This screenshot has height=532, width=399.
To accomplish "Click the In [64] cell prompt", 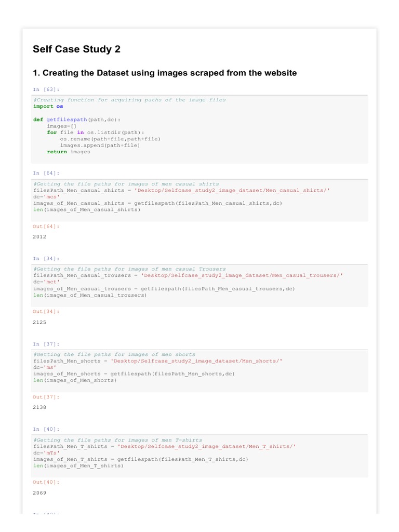I will click(46, 173).
